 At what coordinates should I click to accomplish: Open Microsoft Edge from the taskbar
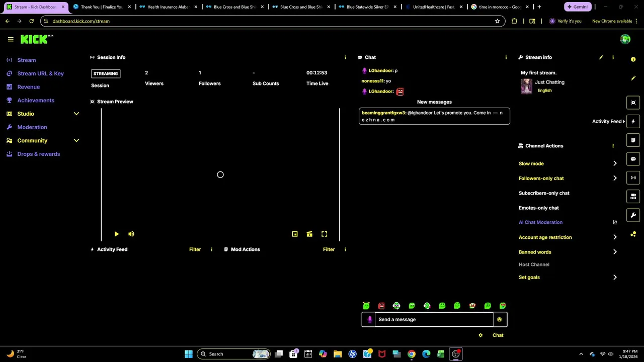426,354
